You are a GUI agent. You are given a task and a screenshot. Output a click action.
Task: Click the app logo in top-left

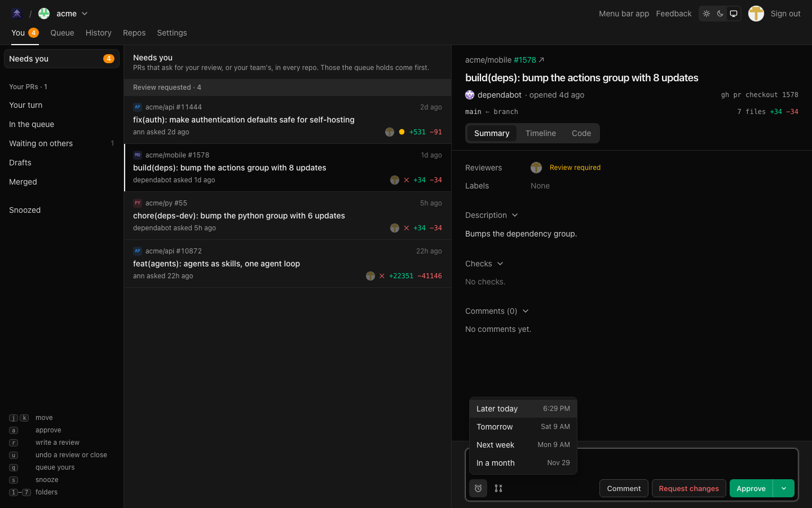coord(17,14)
